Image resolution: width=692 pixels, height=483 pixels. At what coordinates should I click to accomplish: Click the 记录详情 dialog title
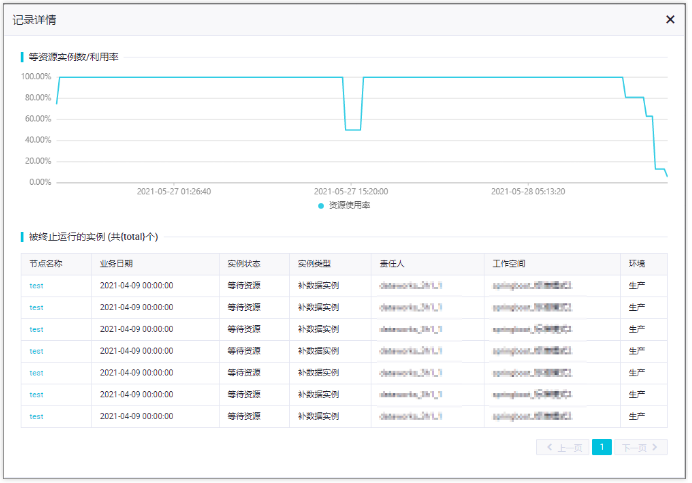point(34,20)
